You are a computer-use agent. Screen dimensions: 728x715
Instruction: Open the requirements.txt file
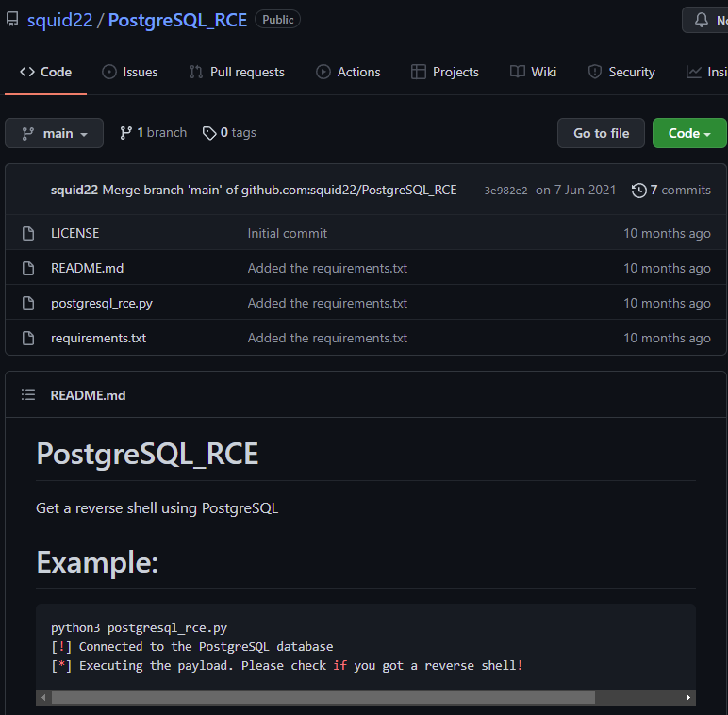point(98,338)
